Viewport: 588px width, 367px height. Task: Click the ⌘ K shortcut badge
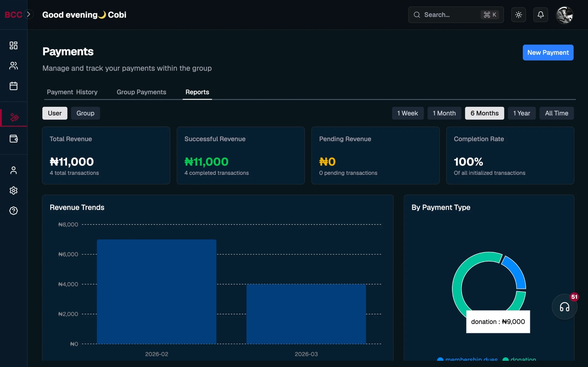490,15
